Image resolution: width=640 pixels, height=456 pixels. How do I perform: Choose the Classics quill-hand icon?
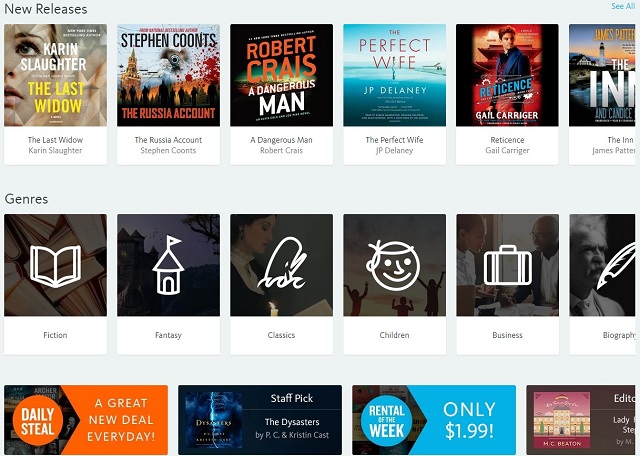[x=282, y=263]
